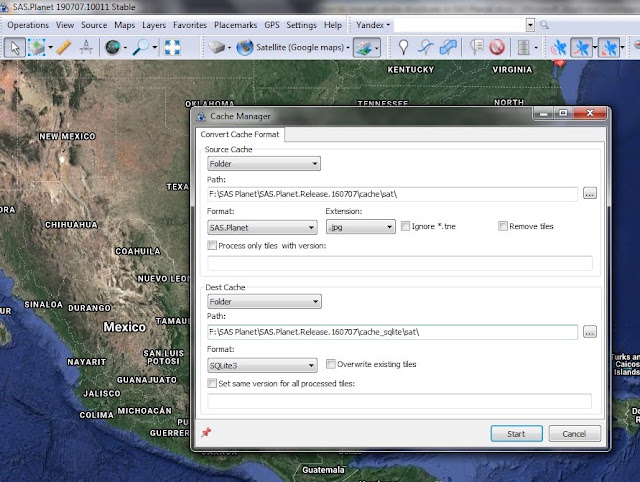Open the placemark manager list icon
The width and height of the screenshot is (640, 482).
pyautogui.click(x=476, y=48)
